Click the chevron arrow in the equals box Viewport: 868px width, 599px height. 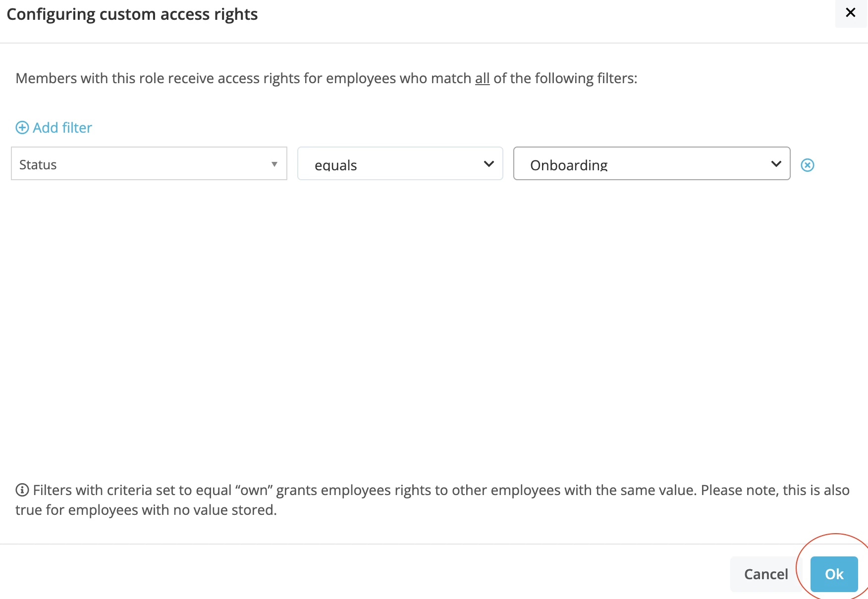(x=489, y=164)
